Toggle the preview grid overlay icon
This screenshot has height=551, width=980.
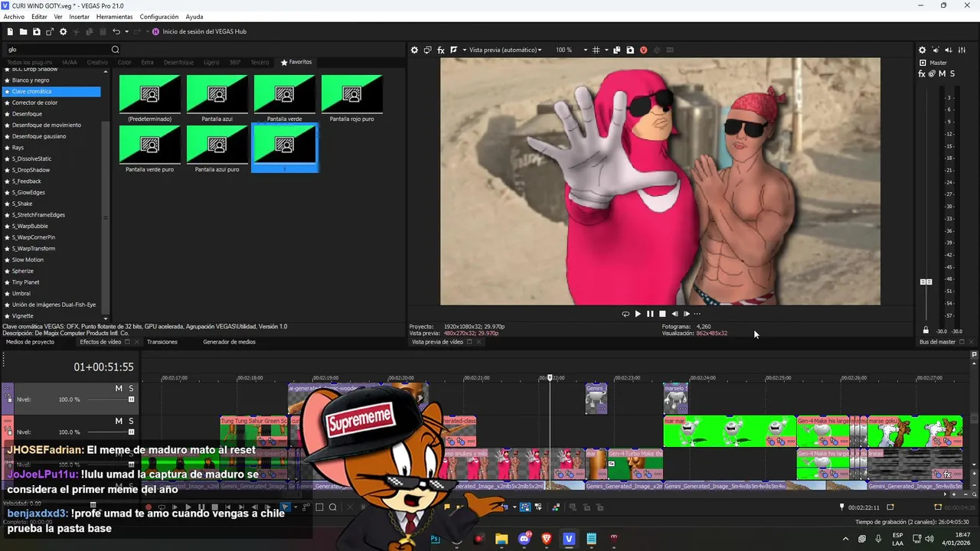tap(596, 50)
